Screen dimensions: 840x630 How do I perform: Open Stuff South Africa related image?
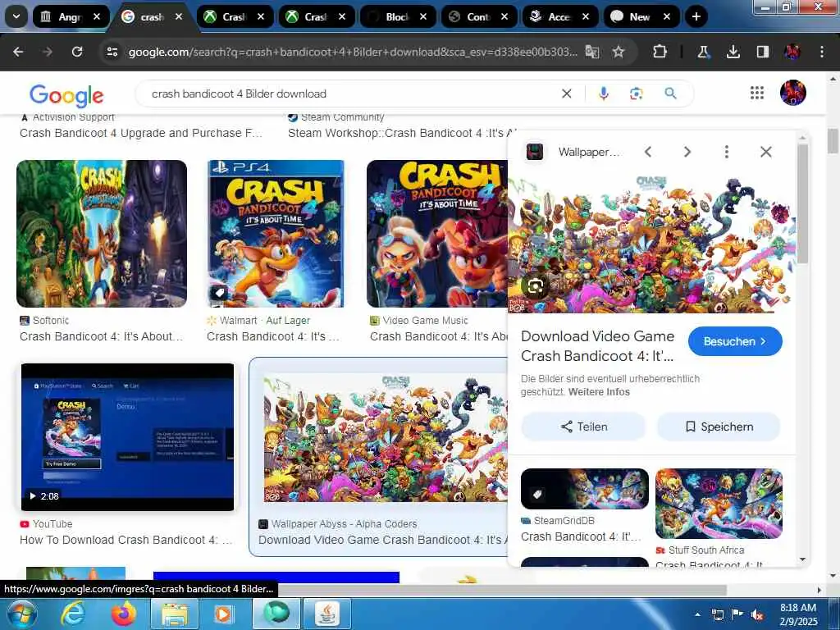[719, 504]
